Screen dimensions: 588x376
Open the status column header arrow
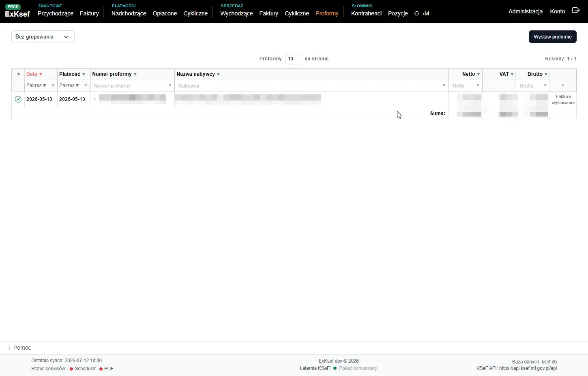18,74
